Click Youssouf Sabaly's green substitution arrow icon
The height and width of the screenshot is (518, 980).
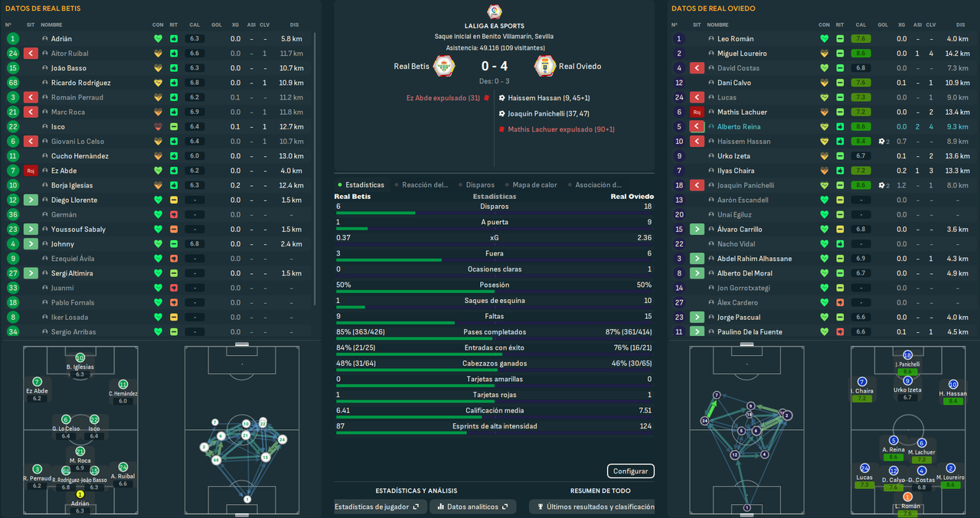pyautogui.click(x=31, y=230)
